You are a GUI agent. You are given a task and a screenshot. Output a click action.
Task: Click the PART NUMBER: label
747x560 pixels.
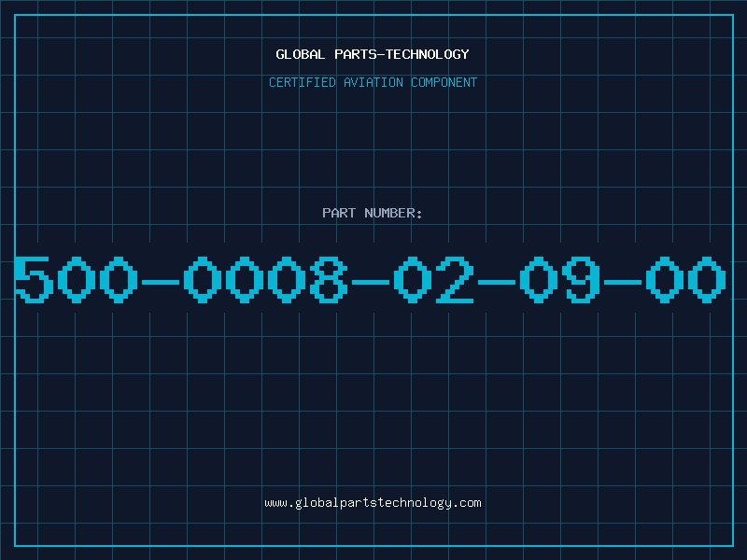[x=372, y=213]
